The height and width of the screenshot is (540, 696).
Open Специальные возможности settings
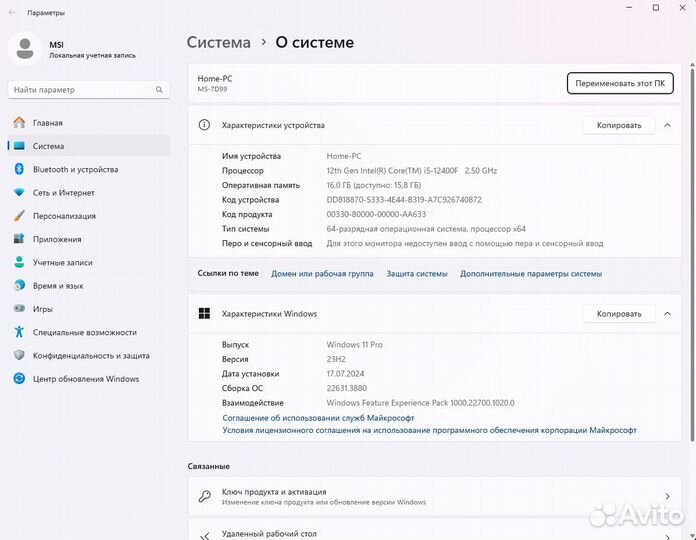[x=89, y=332]
